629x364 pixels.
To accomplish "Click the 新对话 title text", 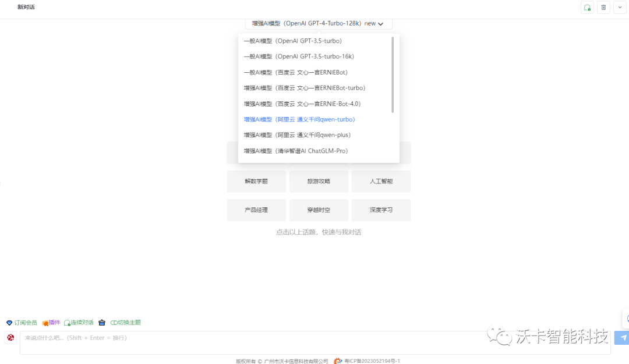I will [x=26, y=7].
